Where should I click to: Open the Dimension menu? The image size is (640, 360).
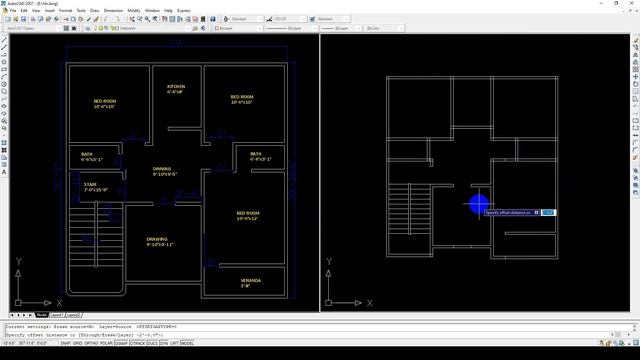tap(113, 10)
